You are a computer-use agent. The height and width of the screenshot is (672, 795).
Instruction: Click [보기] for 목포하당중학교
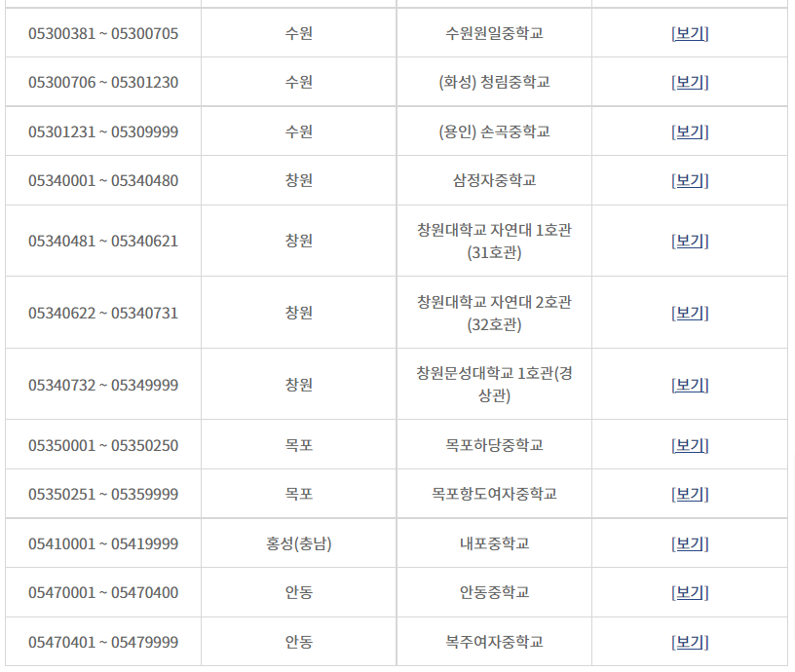(691, 444)
